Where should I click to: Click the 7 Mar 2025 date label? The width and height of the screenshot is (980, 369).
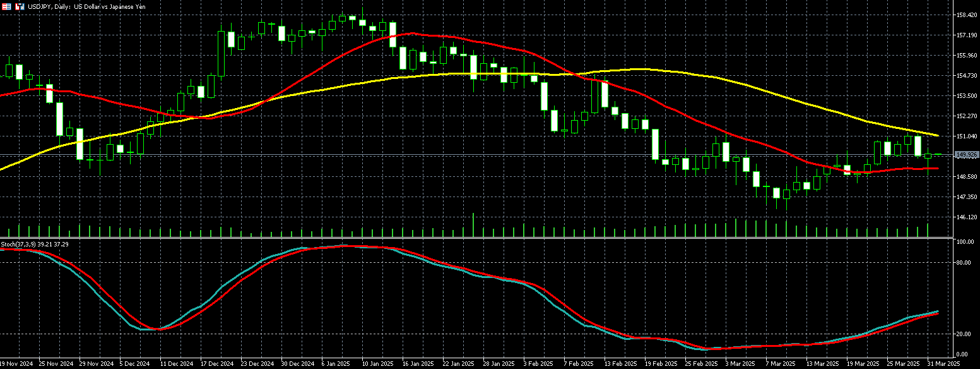(781, 364)
